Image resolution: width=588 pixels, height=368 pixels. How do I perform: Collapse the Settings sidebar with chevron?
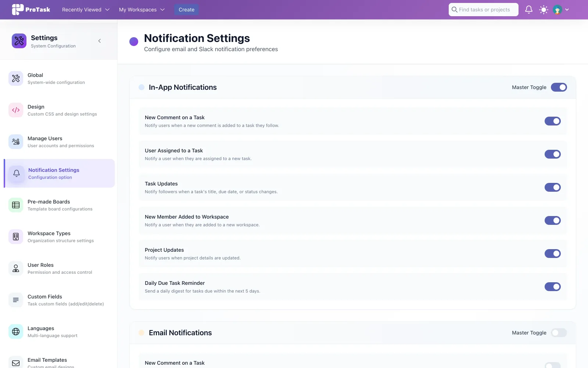(x=99, y=41)
